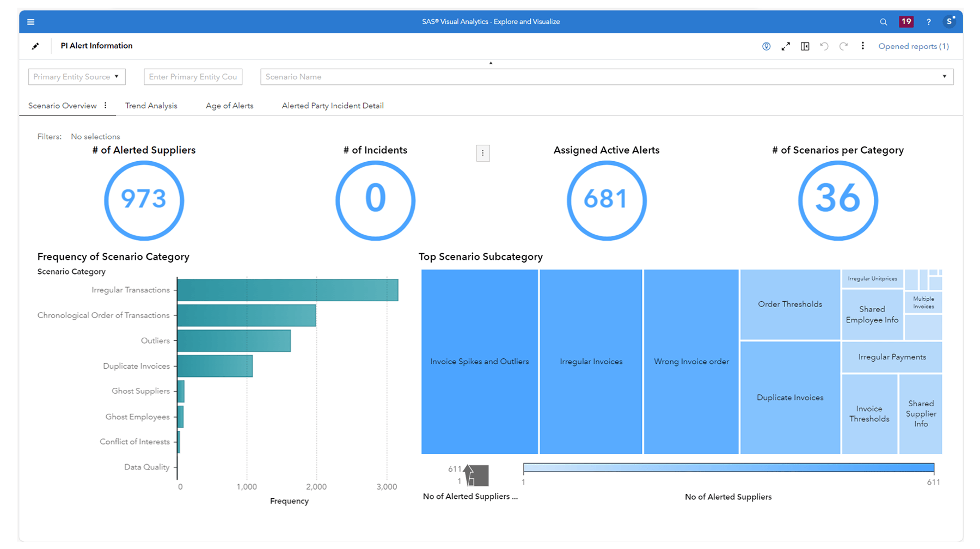This screenshot has height=549, width=980.
Task: Open the report's three-dot more menu
Action: point(862,46)
